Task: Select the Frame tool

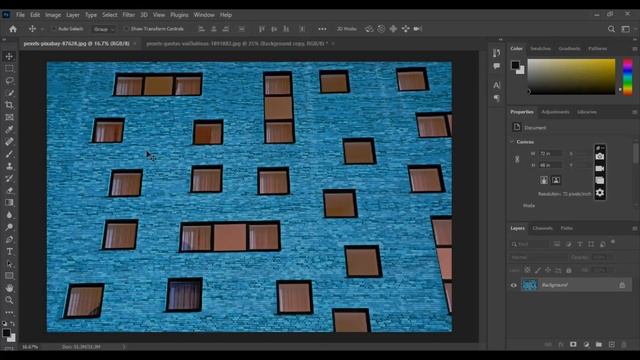Action: coord(9,118)
